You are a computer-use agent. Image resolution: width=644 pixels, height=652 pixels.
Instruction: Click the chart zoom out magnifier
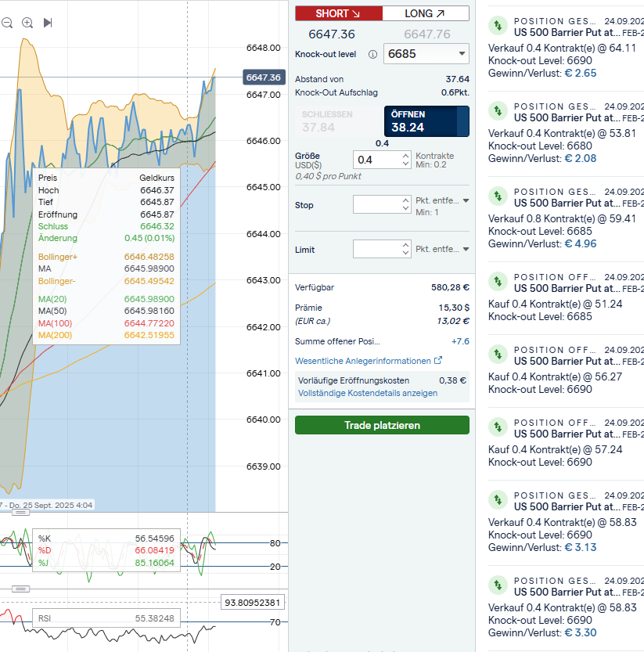7,23
